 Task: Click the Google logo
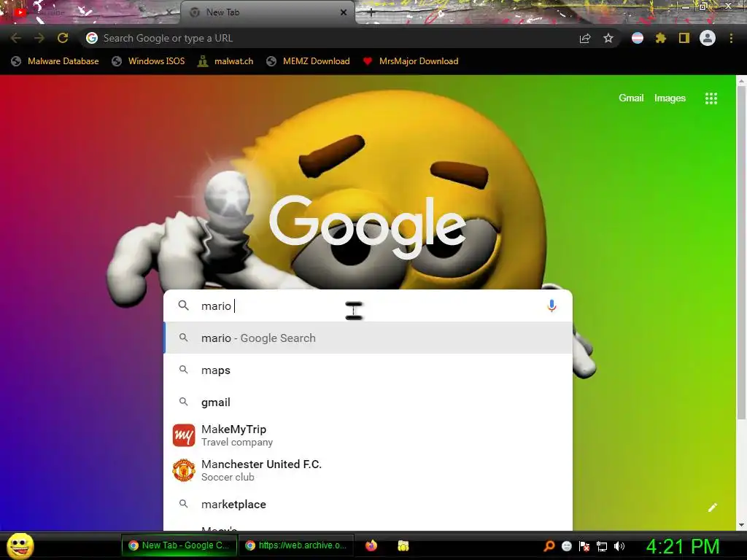pyautogui.click(x=368, y=226)
